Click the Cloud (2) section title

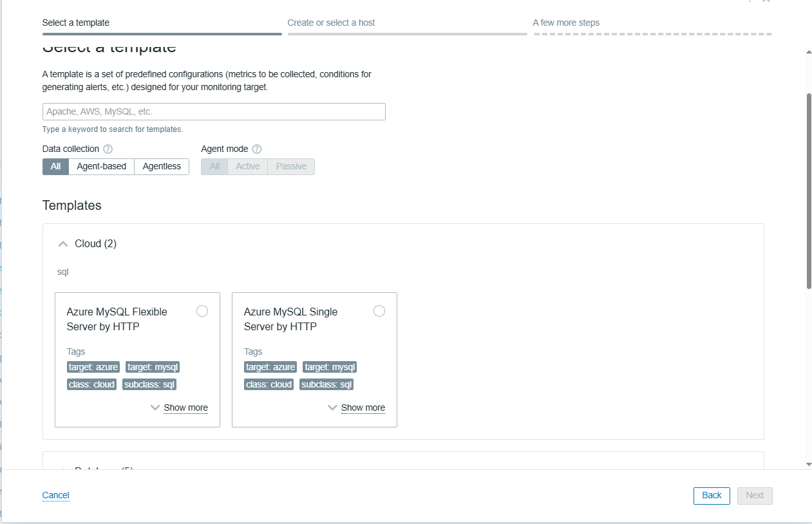tap(96, 244)
